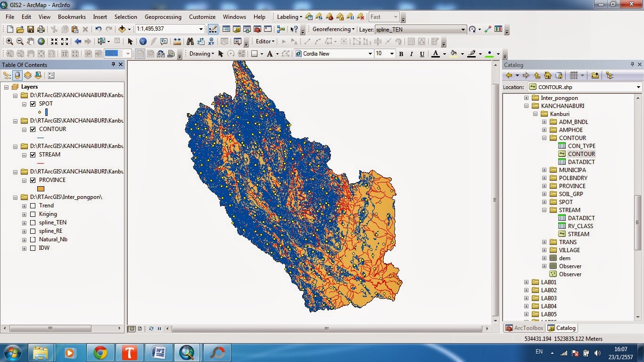Open the map scale dropdown
This screenshot has height=362, width=644.
click(x=200, y=28)
